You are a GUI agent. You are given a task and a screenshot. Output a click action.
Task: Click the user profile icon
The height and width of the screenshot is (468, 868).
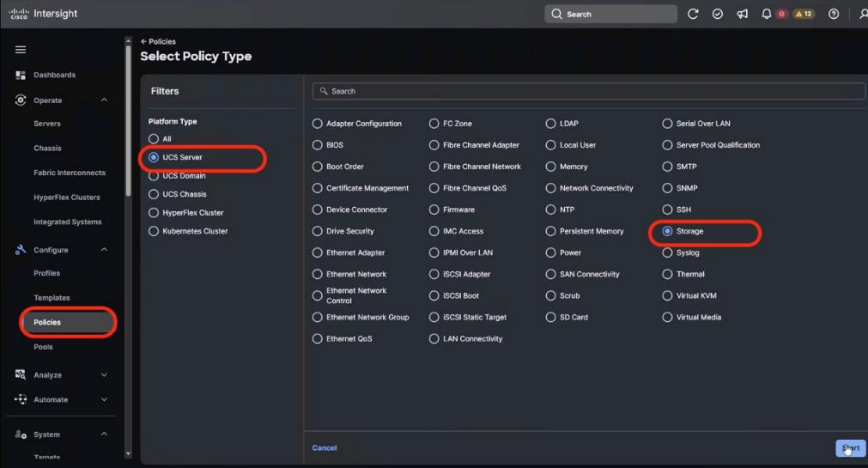[x=863, y=14]
